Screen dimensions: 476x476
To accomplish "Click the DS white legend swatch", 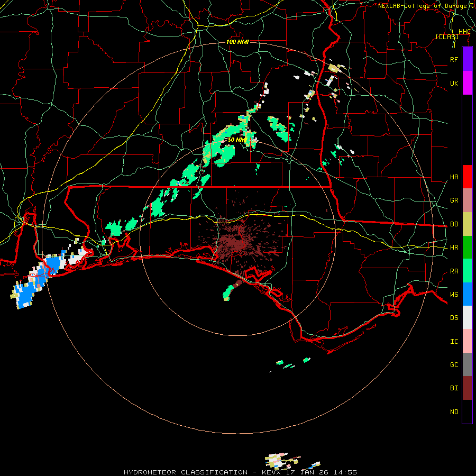I will 467,317.
